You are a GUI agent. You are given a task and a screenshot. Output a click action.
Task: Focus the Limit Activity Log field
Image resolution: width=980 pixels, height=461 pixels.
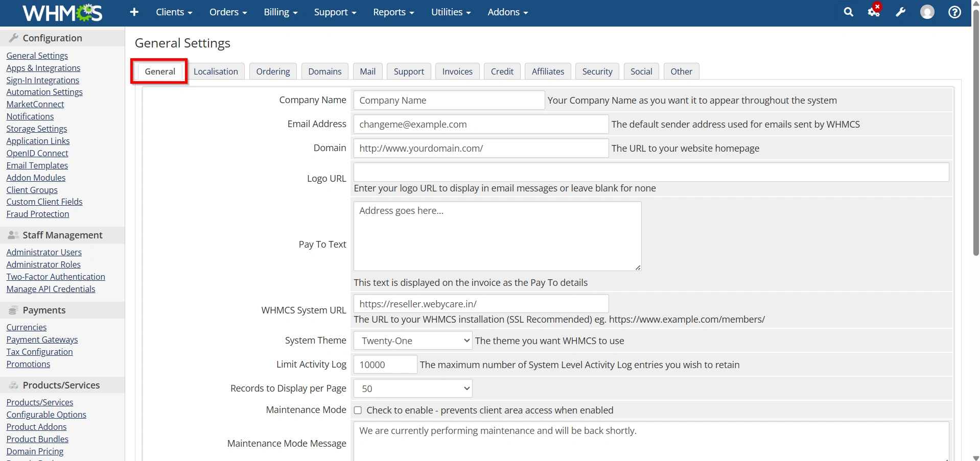(x=385, y=365)
